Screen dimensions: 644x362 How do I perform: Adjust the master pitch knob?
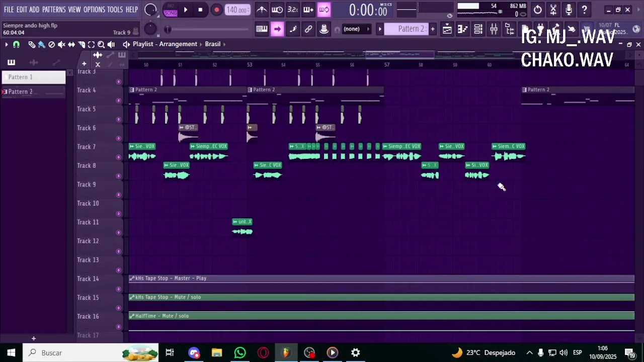point(150,29)
